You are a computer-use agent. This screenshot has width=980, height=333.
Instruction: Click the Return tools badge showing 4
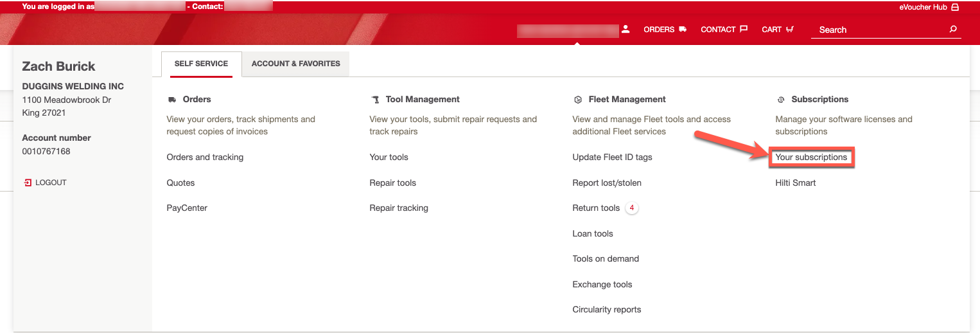[632, 208]
